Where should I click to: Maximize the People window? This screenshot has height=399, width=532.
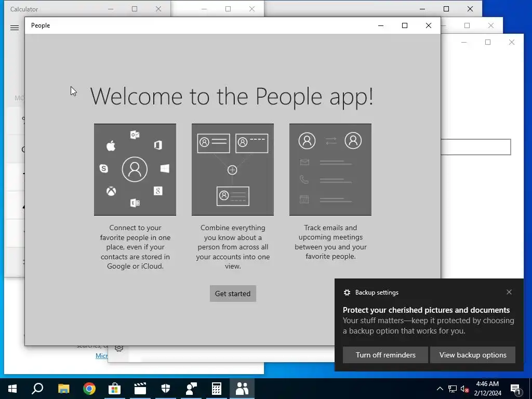click(x=404, y=25)
